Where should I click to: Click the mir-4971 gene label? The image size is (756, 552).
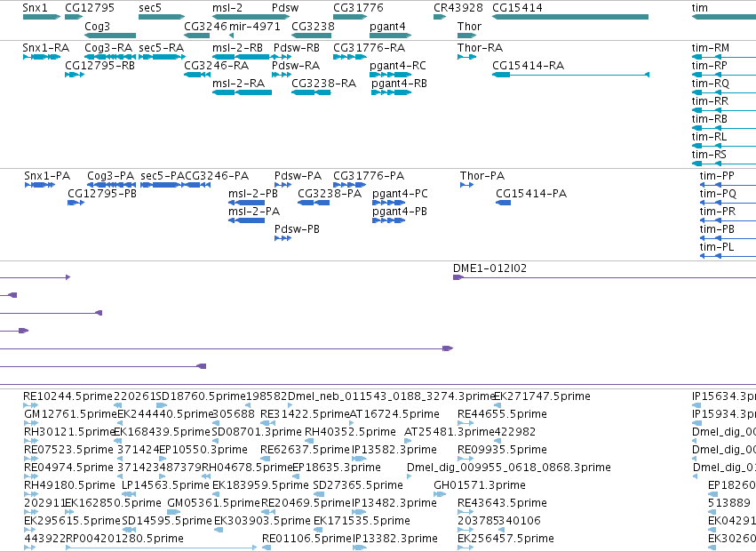(x=255, y=26)
